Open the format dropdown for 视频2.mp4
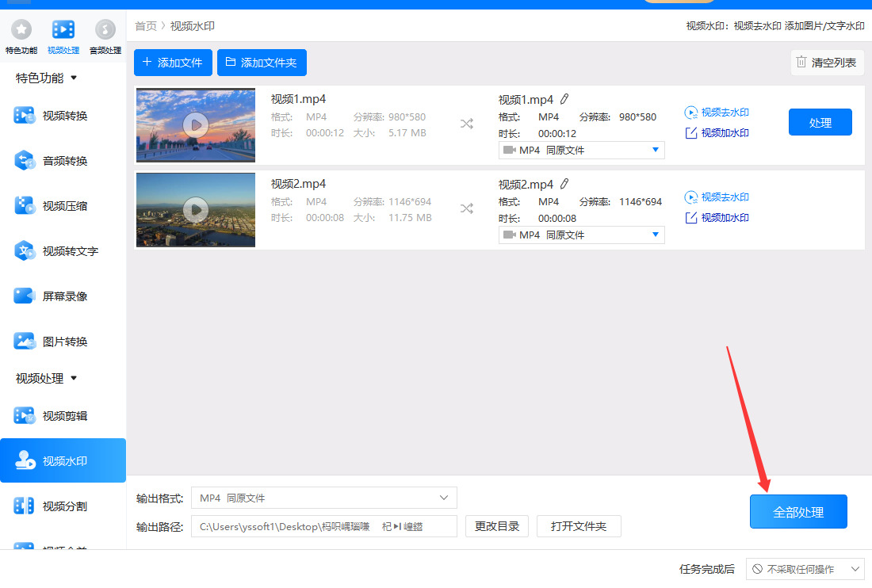This screenshot has height=588, width=872. (582, 235)
